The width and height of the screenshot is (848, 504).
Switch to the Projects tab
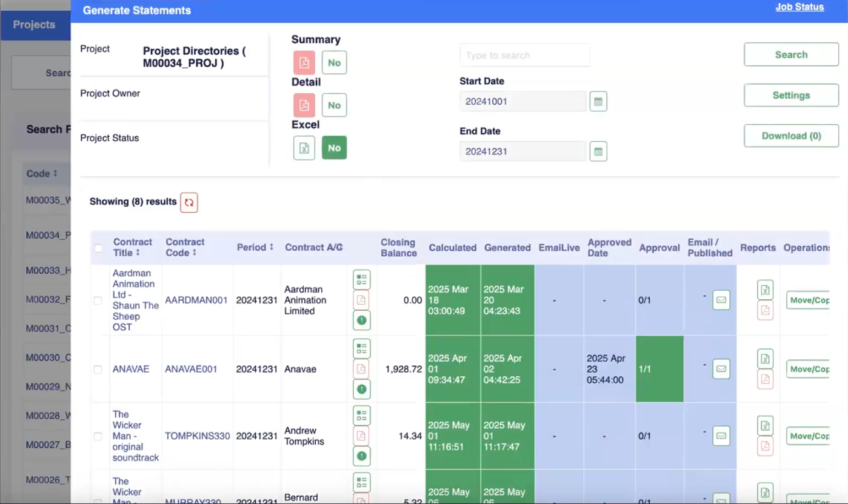click(x=35, y=25)
